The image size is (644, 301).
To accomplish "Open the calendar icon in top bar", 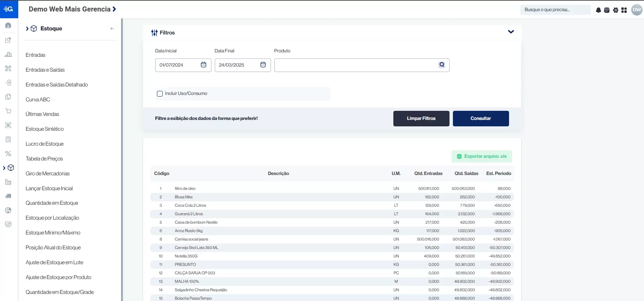I will pos(607,10).
